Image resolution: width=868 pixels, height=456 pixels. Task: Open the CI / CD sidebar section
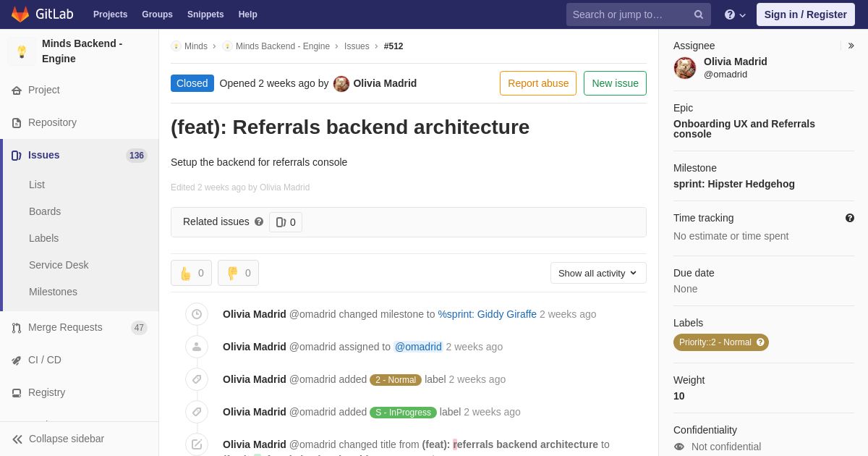(44, 360)
